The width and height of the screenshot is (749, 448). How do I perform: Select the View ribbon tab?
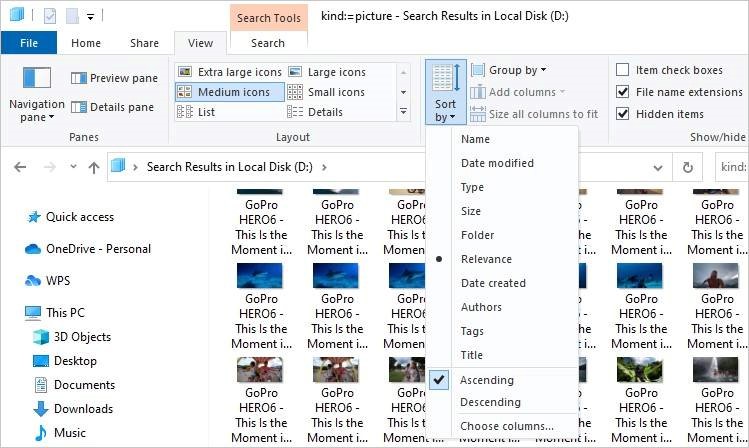pos(200,43)
